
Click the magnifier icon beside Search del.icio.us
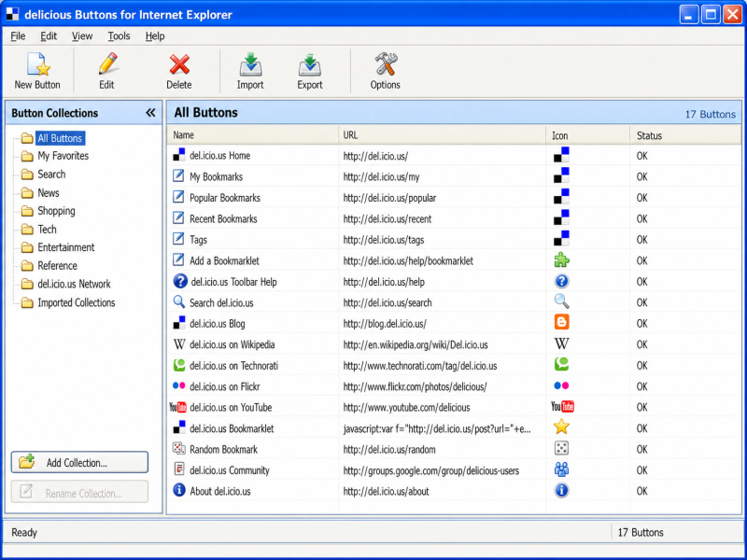pyautogui.click(x=178, y=301)
